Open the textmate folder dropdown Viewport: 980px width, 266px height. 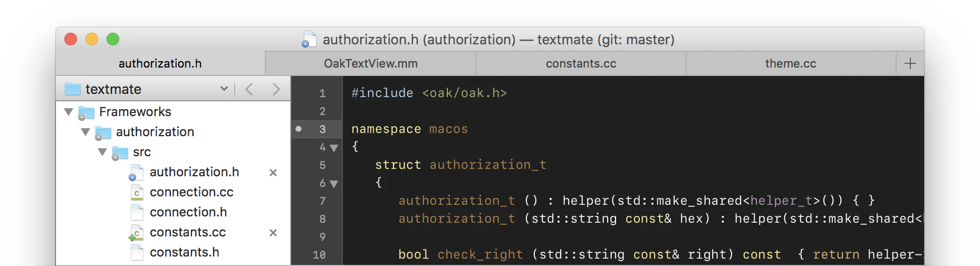coord(224,89)
